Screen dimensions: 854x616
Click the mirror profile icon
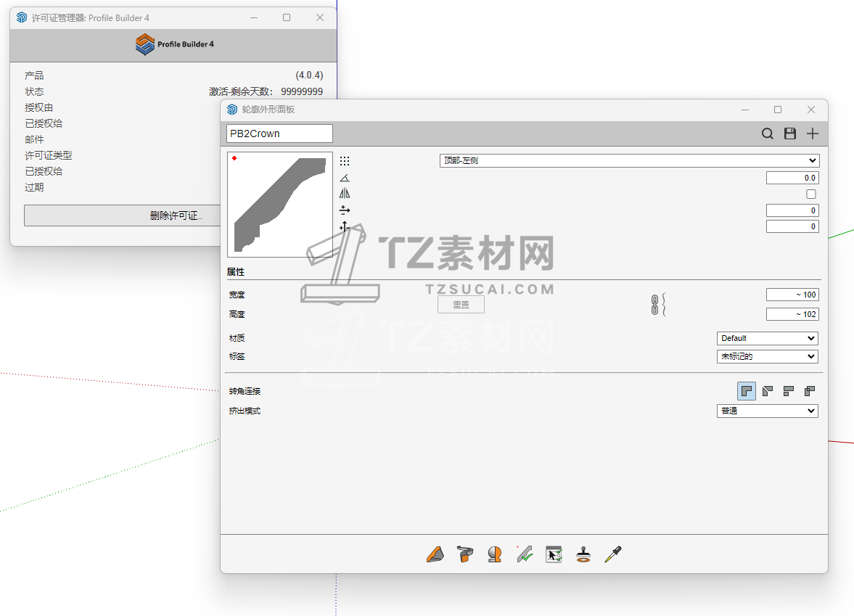coord(344,193)
